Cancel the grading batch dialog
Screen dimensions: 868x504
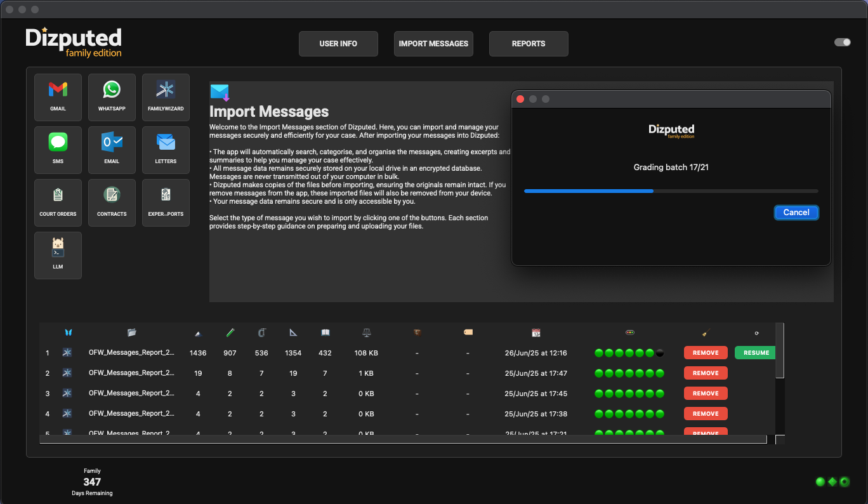coord(796,213)
